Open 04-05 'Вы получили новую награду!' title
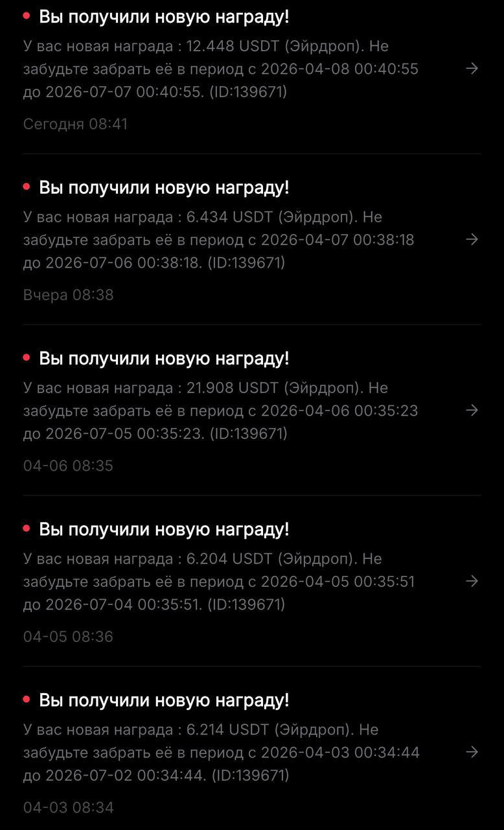 (x=164, y=529)
